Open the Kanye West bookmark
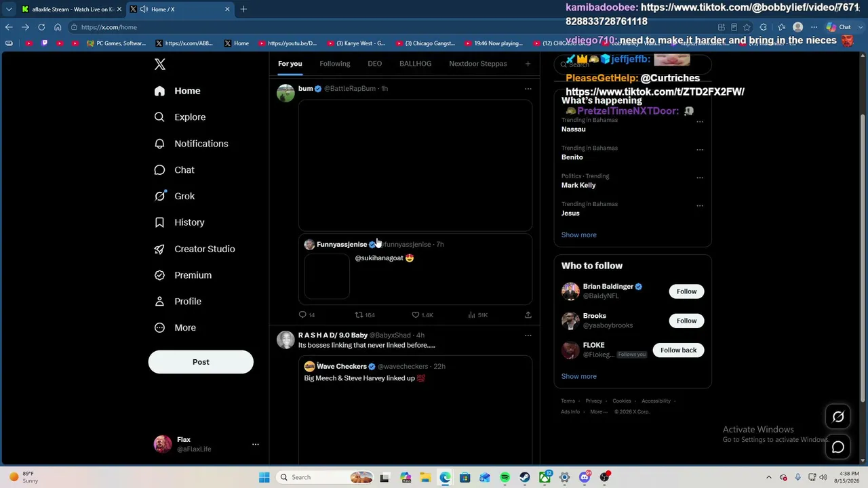This screenshot has width=868, height=488. (356, 43)
